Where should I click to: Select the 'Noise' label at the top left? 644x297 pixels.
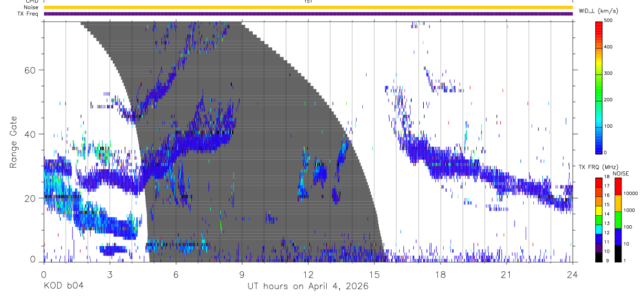tap(31, 7)
